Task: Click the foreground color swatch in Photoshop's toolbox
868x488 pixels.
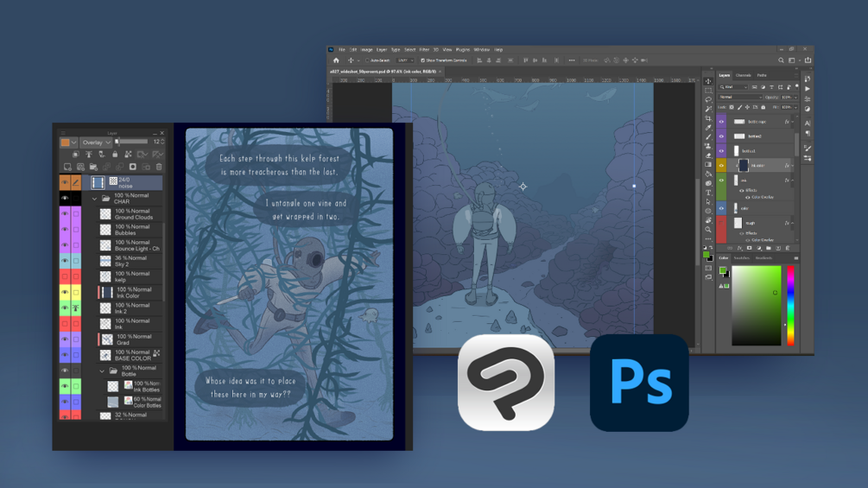Action: pyautogui.click(x=706, y=255)
